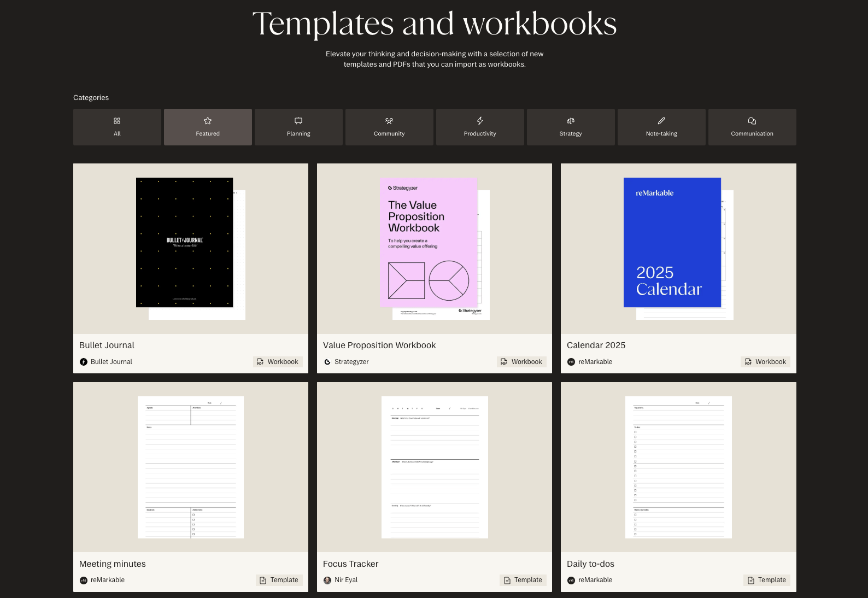Screen dimensions: 868x598
Task: Click the blue 2025 Calendar cover
Action: tap(672, 243)
